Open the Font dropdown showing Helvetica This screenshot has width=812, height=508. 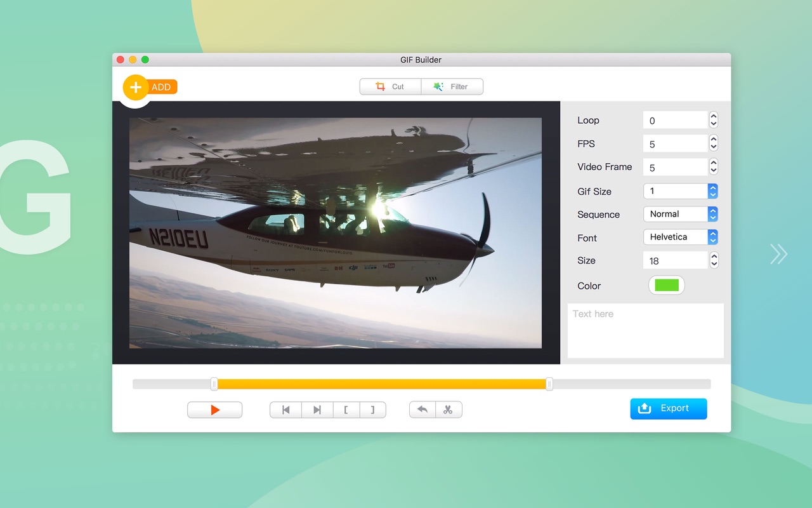pyautogui.click(x=680, y=237)
